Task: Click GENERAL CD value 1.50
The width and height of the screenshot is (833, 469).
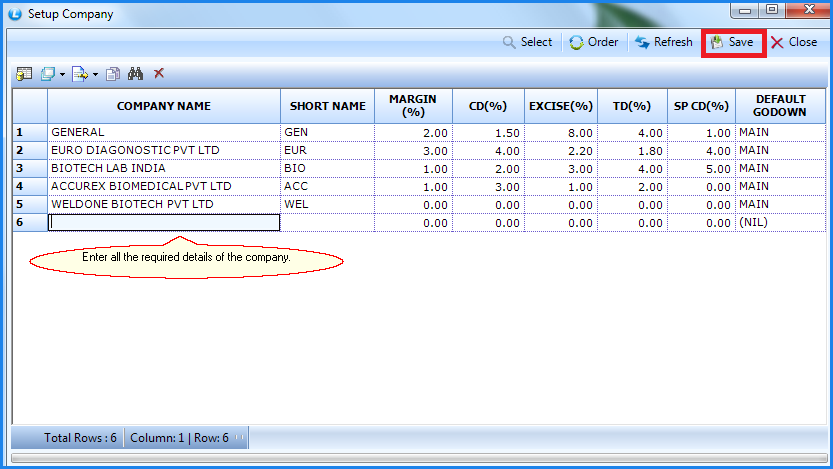Action: (x=488, y=133)
